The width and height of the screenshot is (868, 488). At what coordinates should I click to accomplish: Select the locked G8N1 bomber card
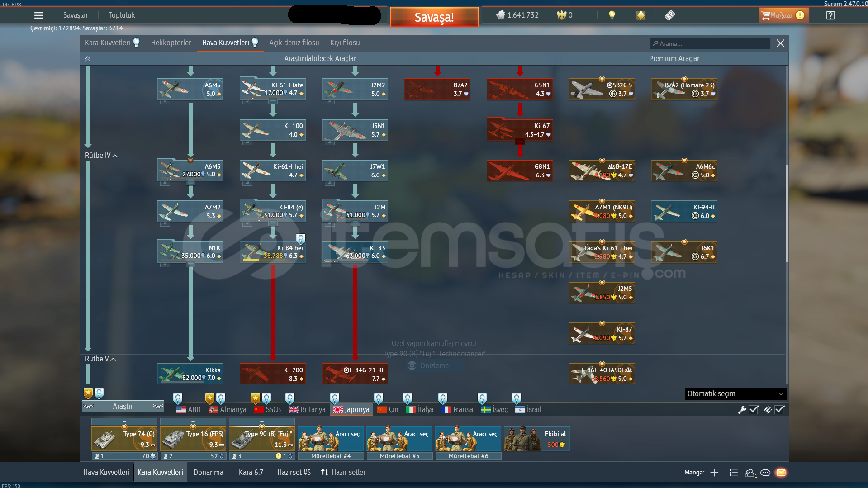pyautogui.click(x=520, y=171)
